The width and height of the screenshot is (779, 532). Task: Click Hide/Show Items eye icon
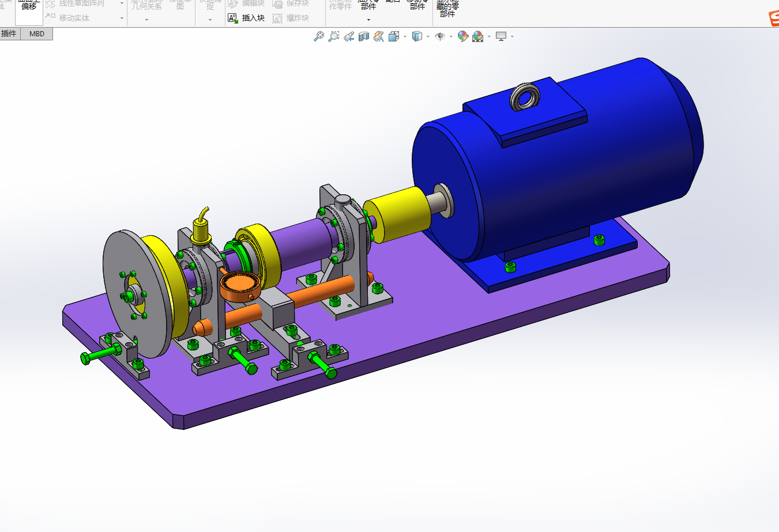[x=440, y=36]
